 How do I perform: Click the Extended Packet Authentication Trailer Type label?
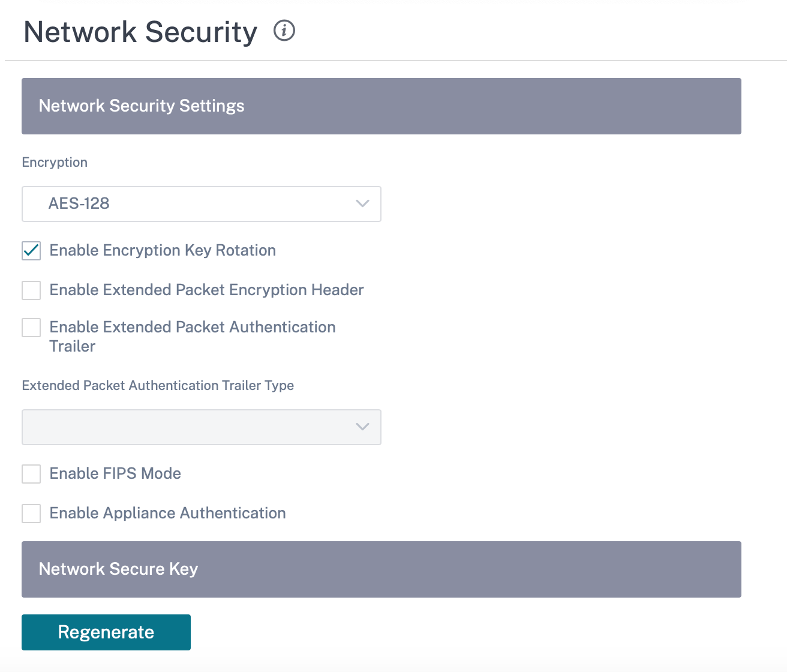coord(158,386)
